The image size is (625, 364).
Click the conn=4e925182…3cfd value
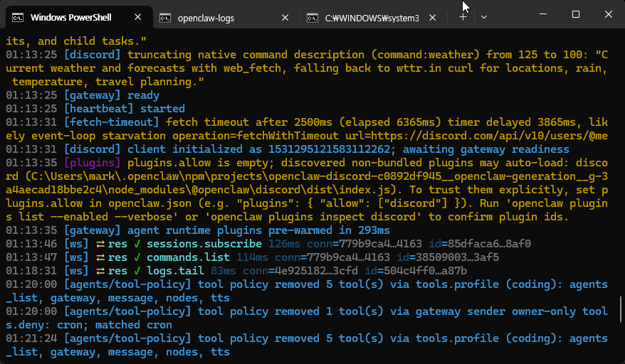coord(300,271)
